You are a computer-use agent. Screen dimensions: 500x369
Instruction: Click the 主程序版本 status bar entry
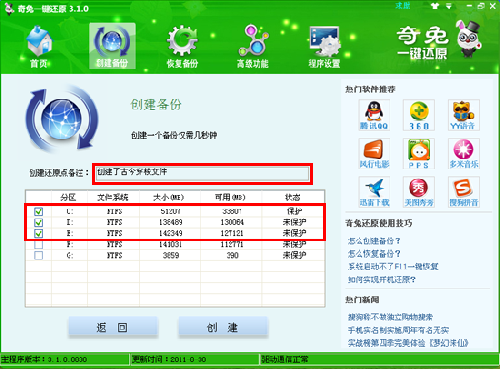[x=44, y=360]
